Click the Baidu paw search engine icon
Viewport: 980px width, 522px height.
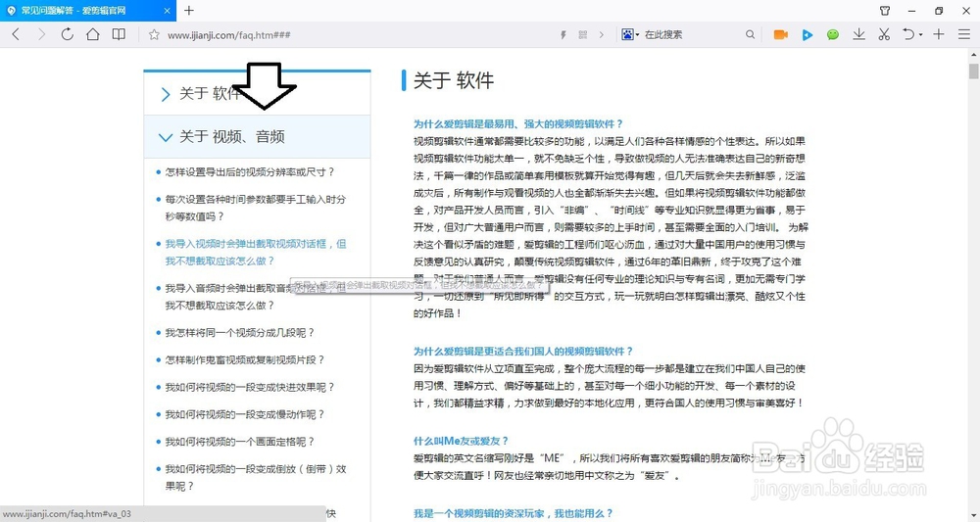(627, 34)
